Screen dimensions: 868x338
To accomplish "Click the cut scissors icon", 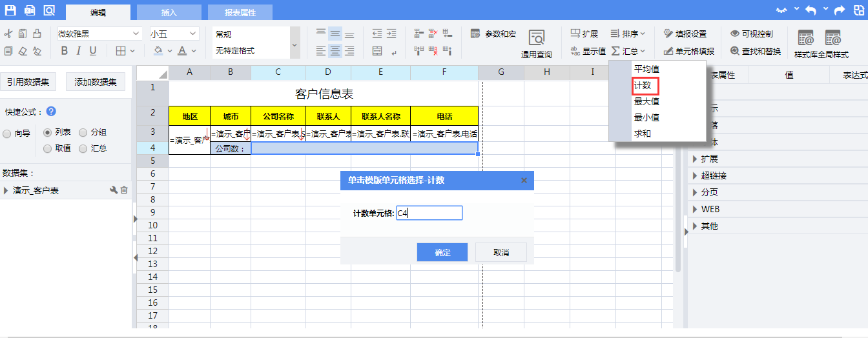I will (x=8, y=34).
